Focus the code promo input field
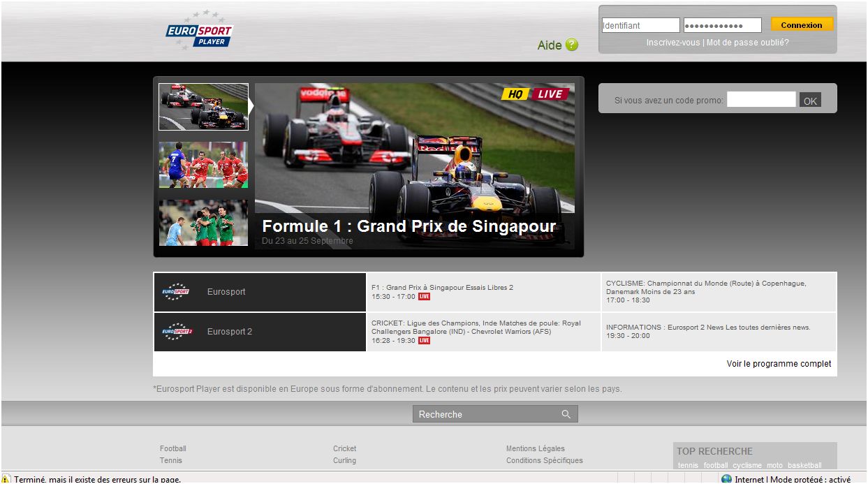The width and height of the screenshot is (868, 484). click(761, 99)
